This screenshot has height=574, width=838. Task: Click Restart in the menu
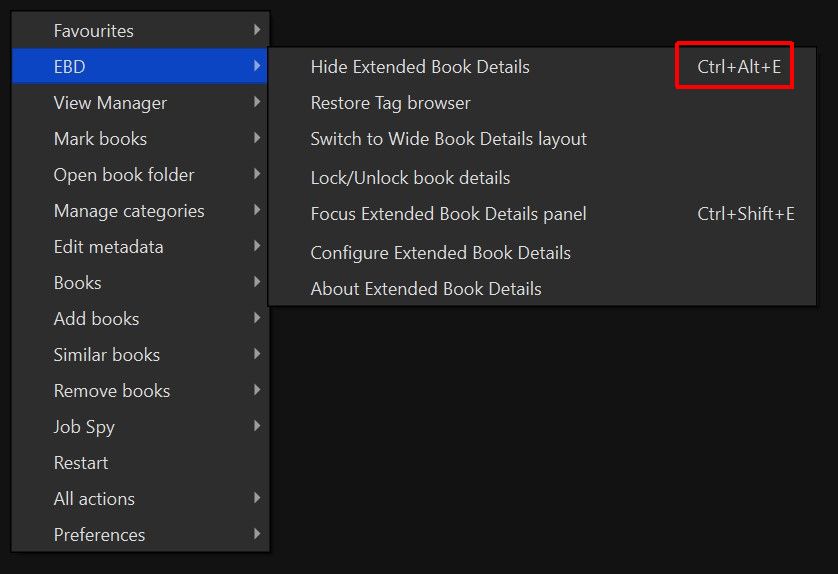coord(81,463)
